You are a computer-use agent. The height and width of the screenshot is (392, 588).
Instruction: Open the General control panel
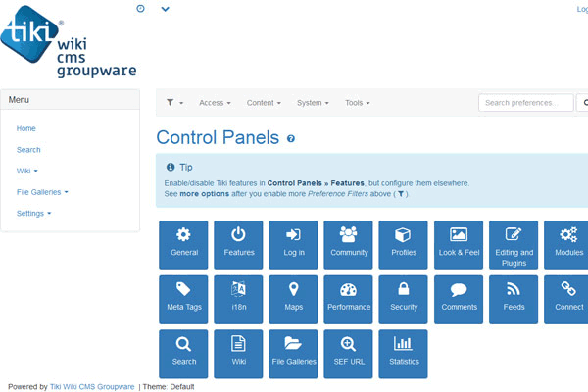183,244
